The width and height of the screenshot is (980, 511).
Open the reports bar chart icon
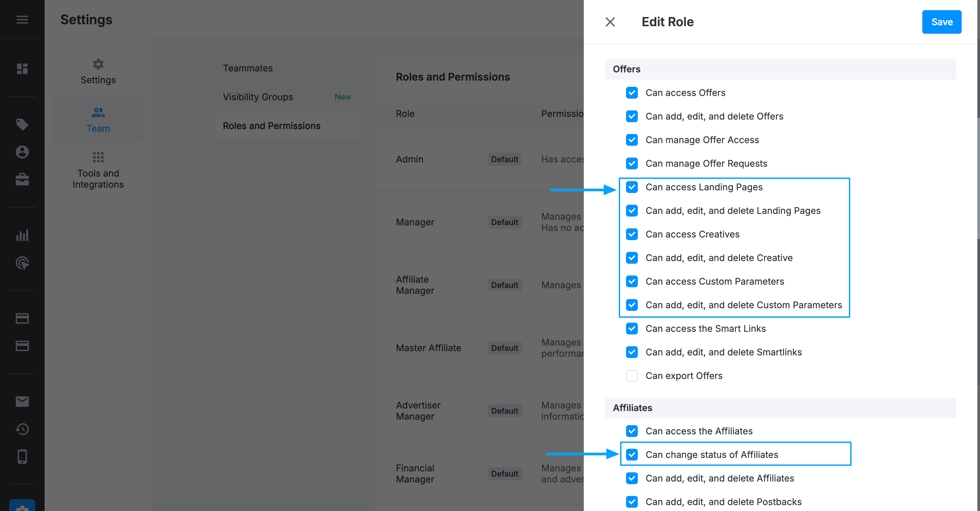pos(22,235)
